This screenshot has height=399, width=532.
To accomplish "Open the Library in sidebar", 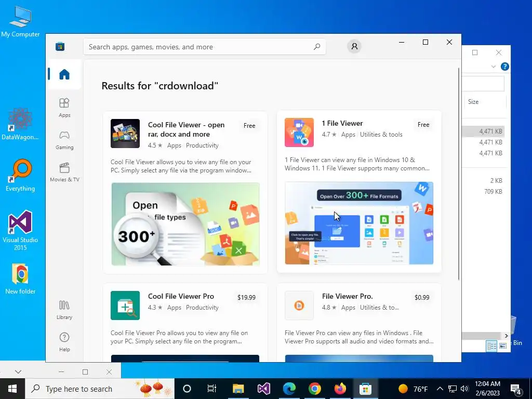I will [64, 310].
